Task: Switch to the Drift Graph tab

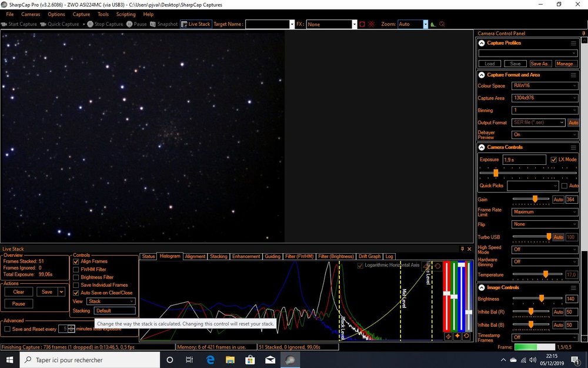Action: pos(370,257)
